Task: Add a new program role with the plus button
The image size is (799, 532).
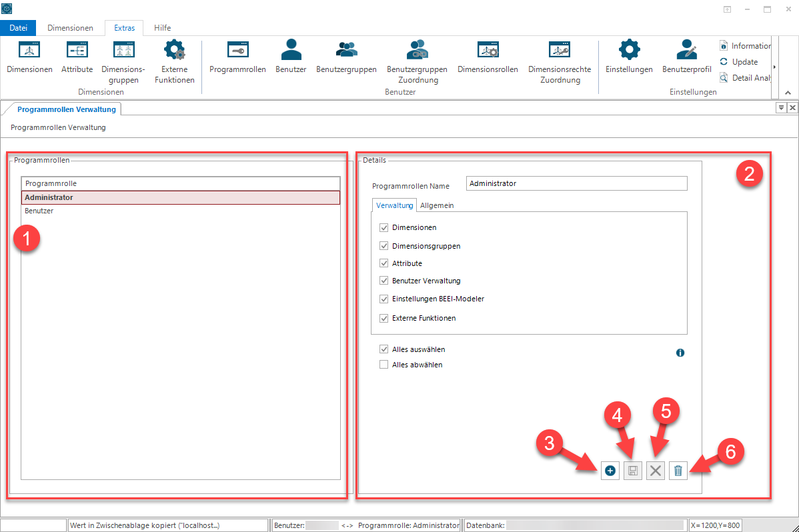Action: point(610,471)
